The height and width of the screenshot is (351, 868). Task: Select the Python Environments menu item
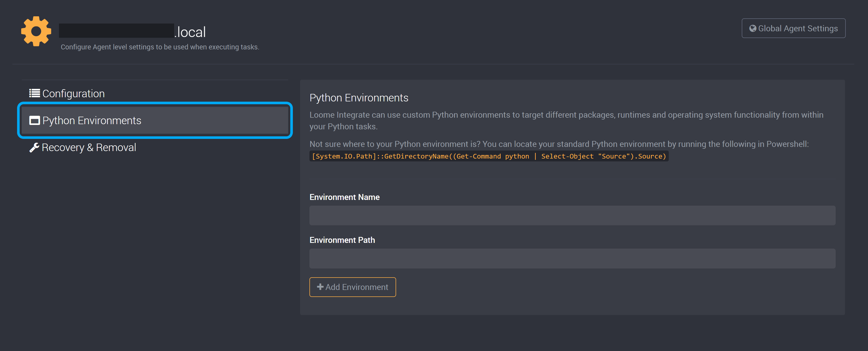point(155,120)
